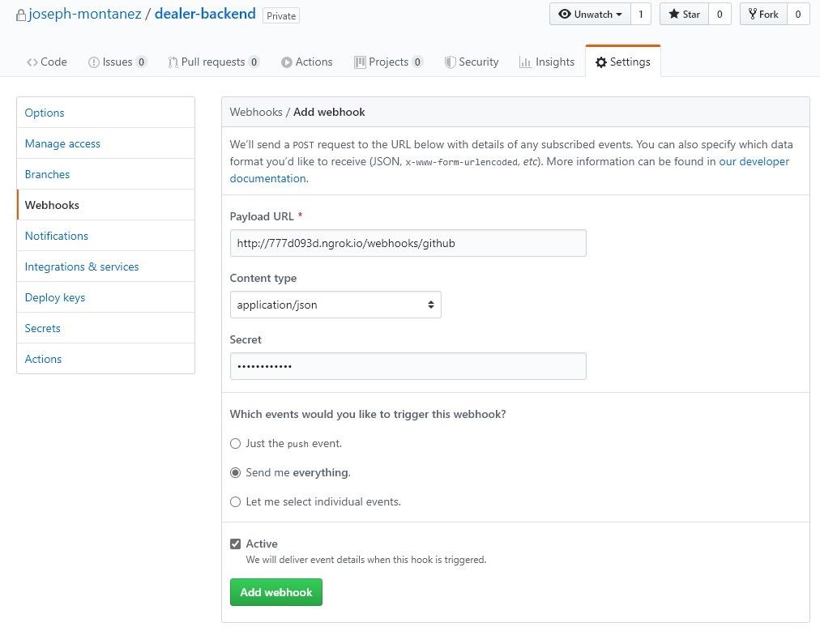Open the dealer-backend repository link
The width and height of the screenshot is (820, 644).
[x=205, y=14]
